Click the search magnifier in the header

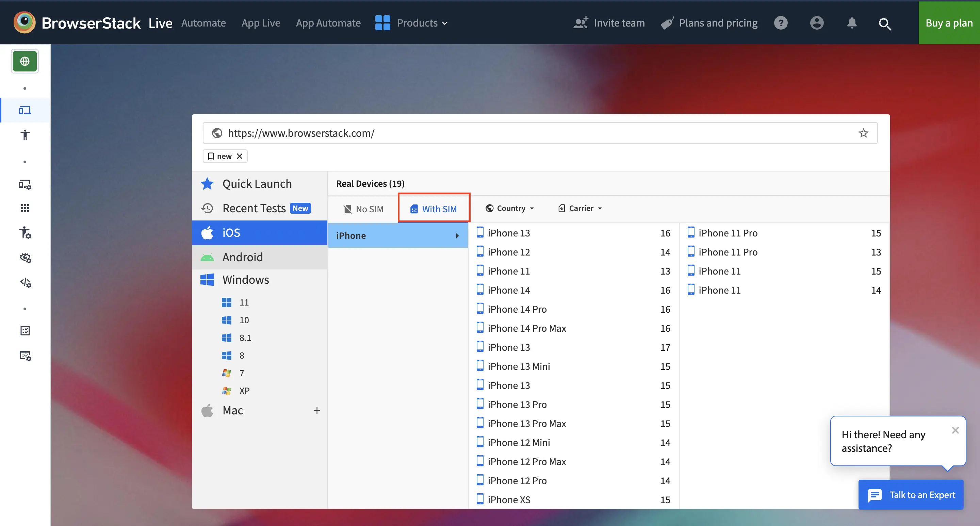coord(884,23)
